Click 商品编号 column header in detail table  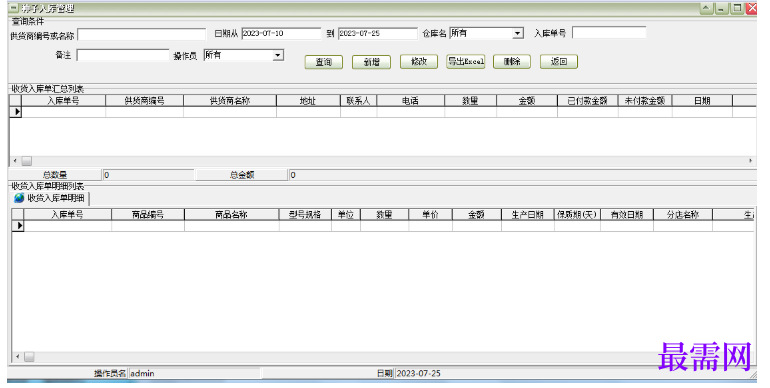148,215
